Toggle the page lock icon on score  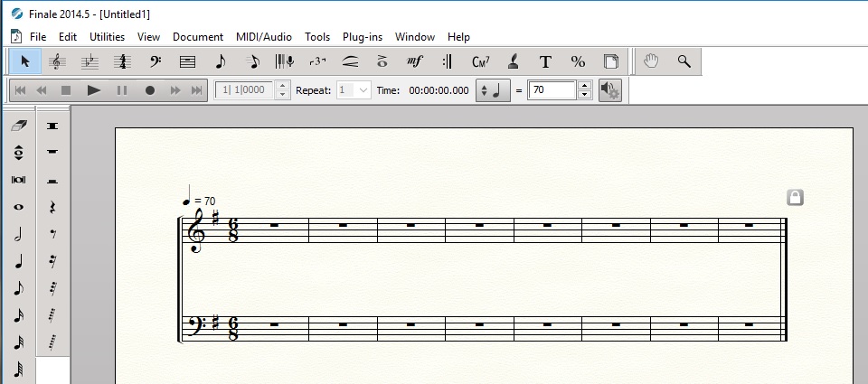795,197
